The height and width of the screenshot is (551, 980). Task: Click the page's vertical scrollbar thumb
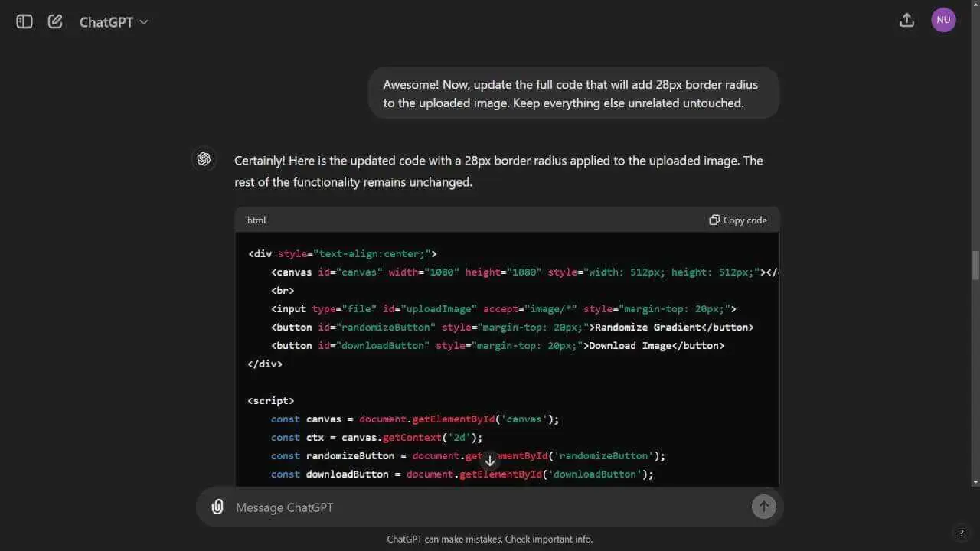point(975,266)
